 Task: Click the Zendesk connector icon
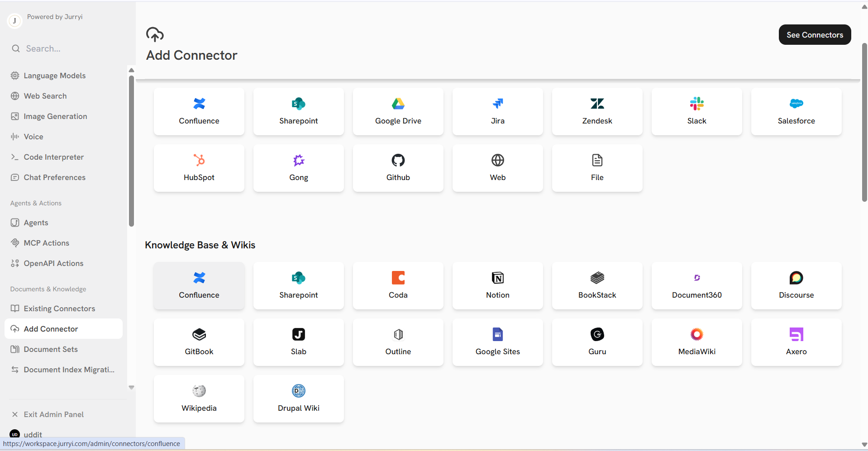click(x=597, y=104)
